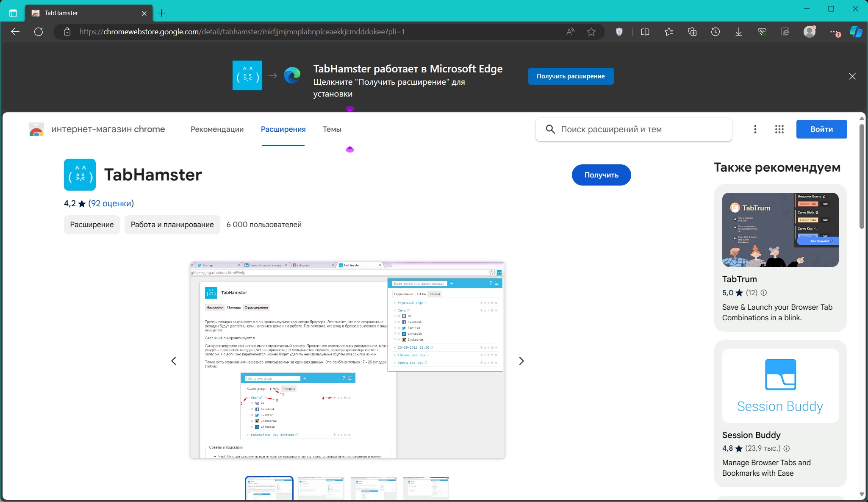868x502 pixels.
Task: Click the TabHamster extension logo icon
Action: pyautogui.click(x=80, y=175)
